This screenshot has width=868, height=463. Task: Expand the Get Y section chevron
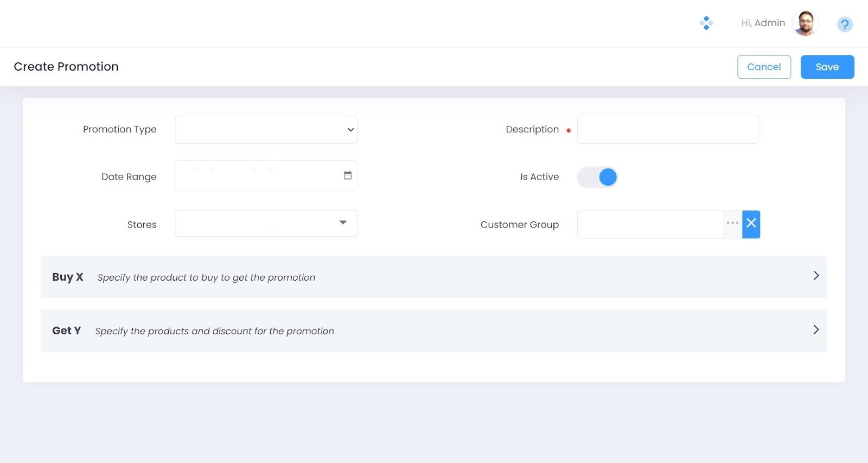click(816, 330)
